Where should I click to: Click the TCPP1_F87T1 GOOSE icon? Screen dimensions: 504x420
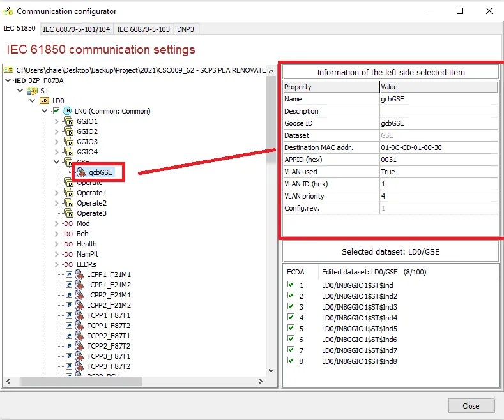pos(79,315)
